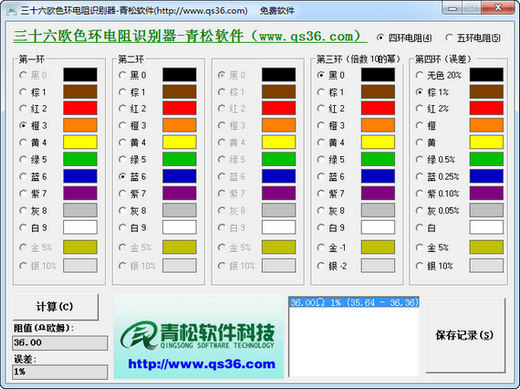520x389 pixels.
Task: Click the black swatch in the third ring multiplier group
Action: (378, 75)
